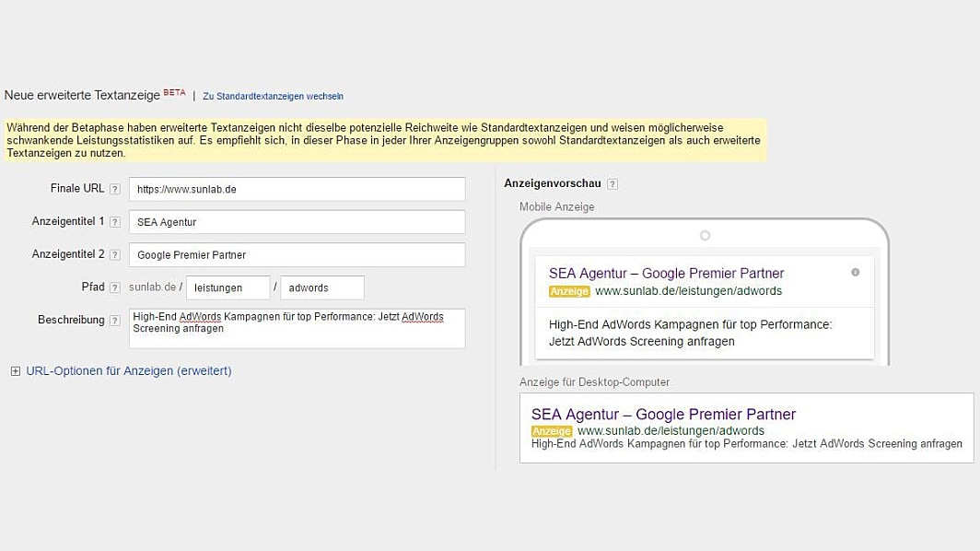Click info icon in mobile ad preview
Screen dimensions: 980x551
click(855, 272)
